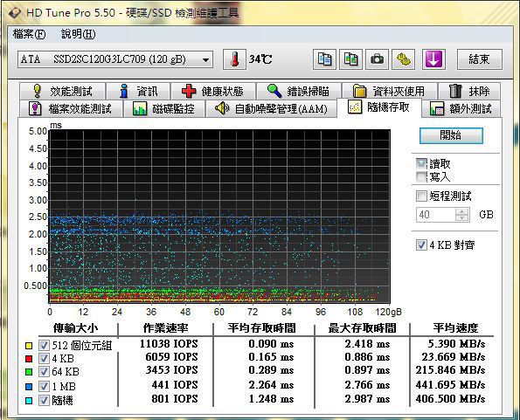The height and width of the screenshot is (420, 520).
Task: Click the copy text to clipboard icon
Action: 324,59
